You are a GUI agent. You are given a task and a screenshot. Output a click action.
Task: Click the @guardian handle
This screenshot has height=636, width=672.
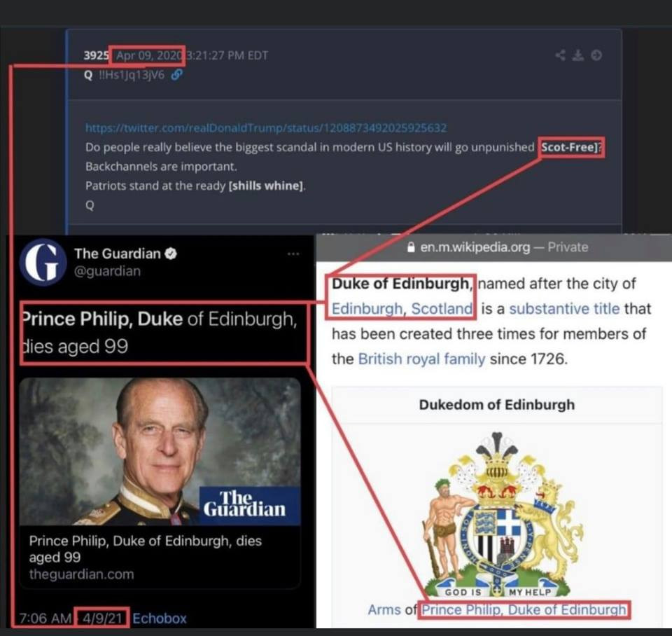point(107,271)
